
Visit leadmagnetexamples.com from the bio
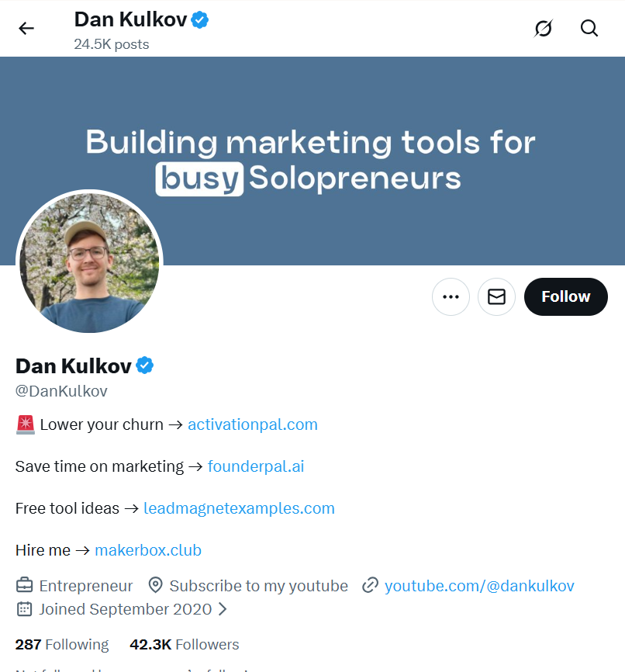[x=239, y=507]
